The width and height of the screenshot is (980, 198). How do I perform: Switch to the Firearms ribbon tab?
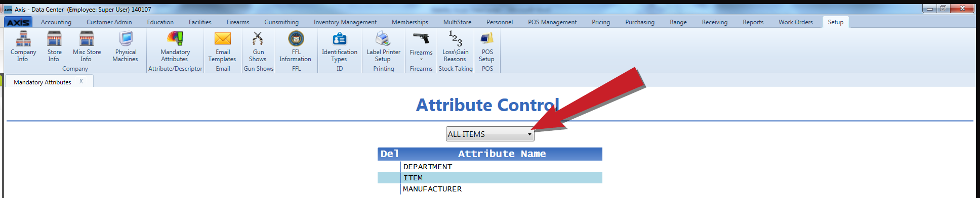pyautogui.click(x=238, y=22)
